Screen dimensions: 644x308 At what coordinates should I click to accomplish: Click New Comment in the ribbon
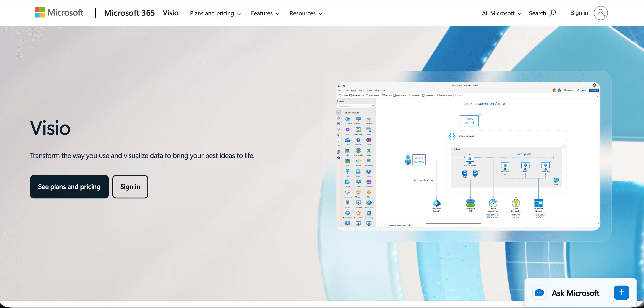click(x=445, y=95)
